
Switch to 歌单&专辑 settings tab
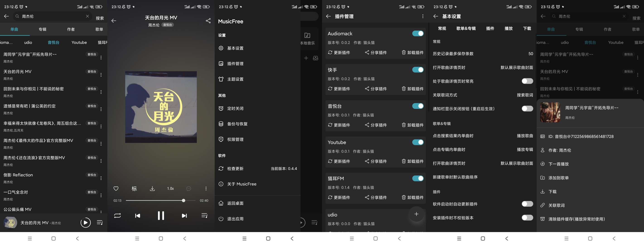tap(466, 28)
